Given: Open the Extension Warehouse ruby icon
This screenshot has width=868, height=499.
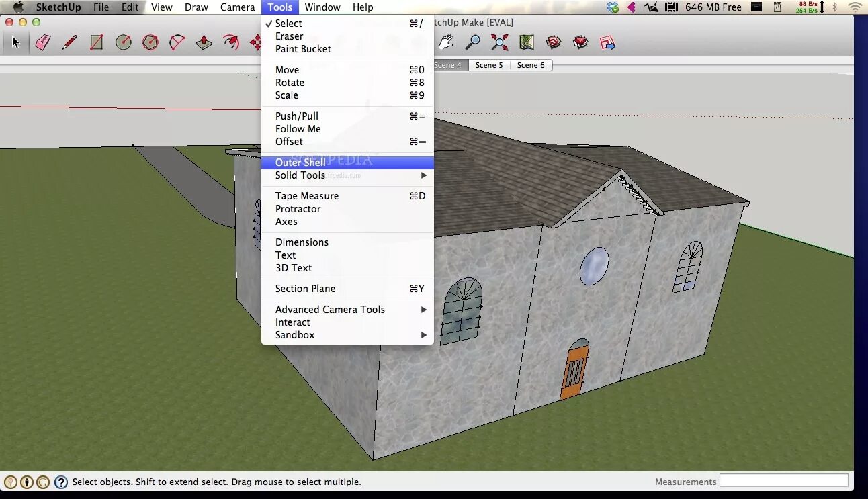Looking at the screenshot, I should (580, 43).
